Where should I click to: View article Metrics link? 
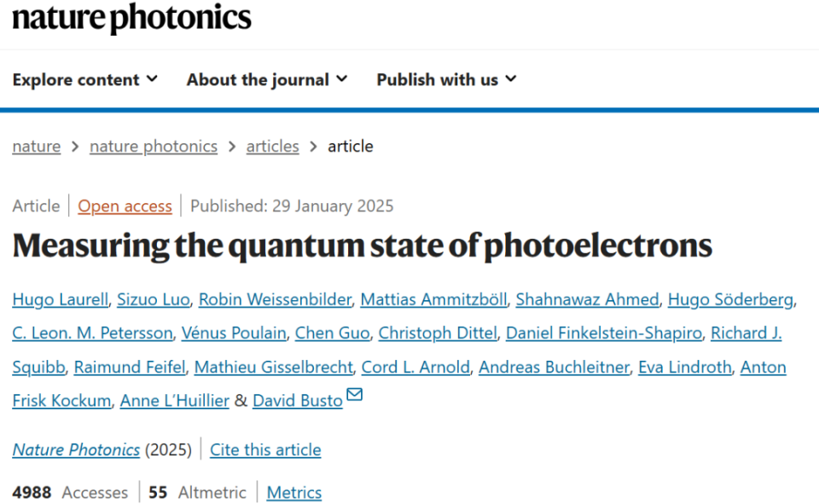click(x=293, y=492)
